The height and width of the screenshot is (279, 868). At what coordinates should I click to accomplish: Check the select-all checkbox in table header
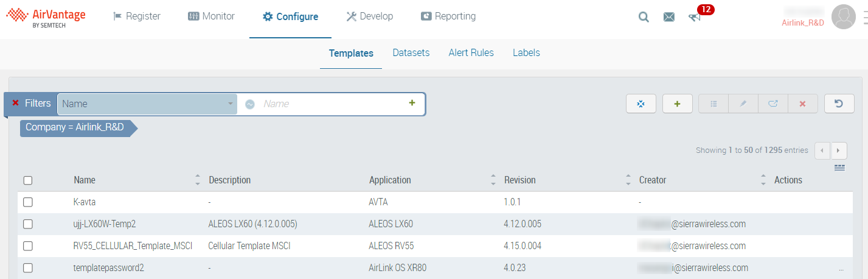tap(27, 180)
